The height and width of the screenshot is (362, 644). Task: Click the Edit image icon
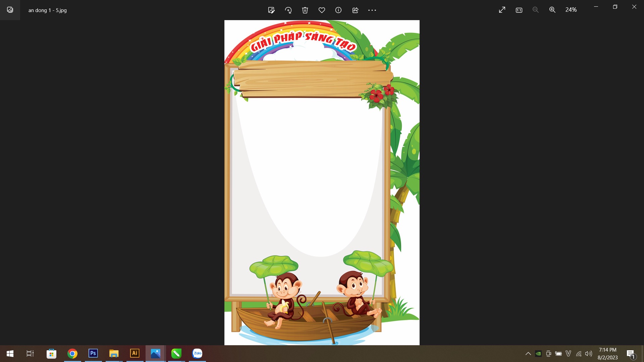point(271,10)
